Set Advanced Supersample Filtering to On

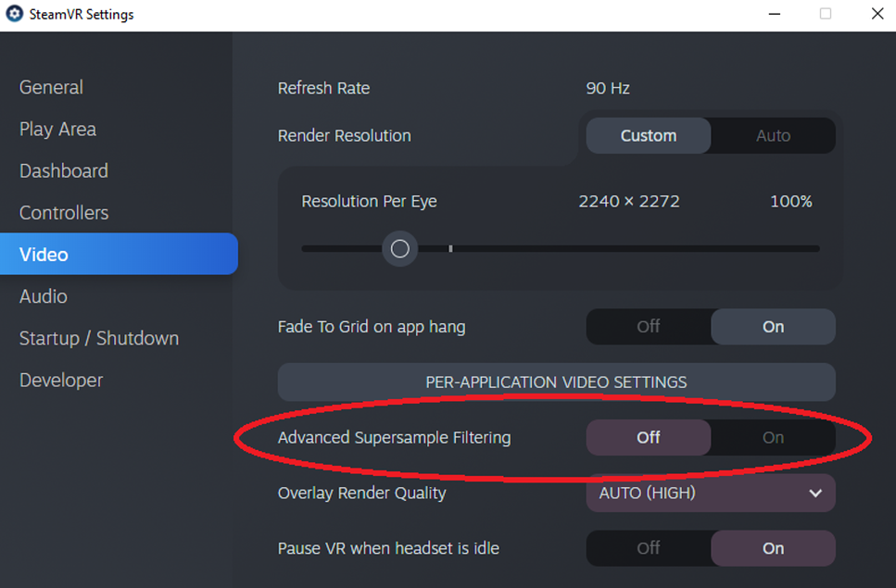point(773,438)
